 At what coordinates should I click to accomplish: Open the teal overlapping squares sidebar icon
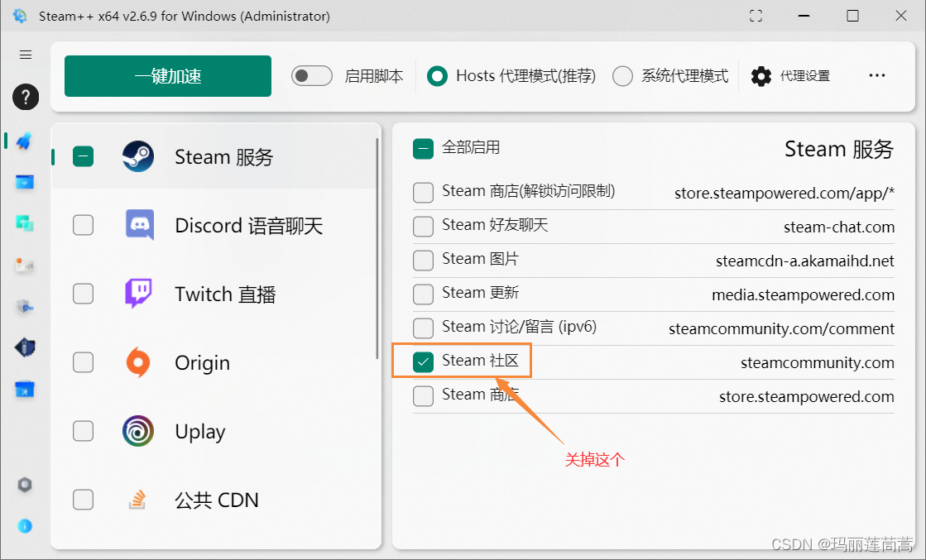(x=24, y=223)
